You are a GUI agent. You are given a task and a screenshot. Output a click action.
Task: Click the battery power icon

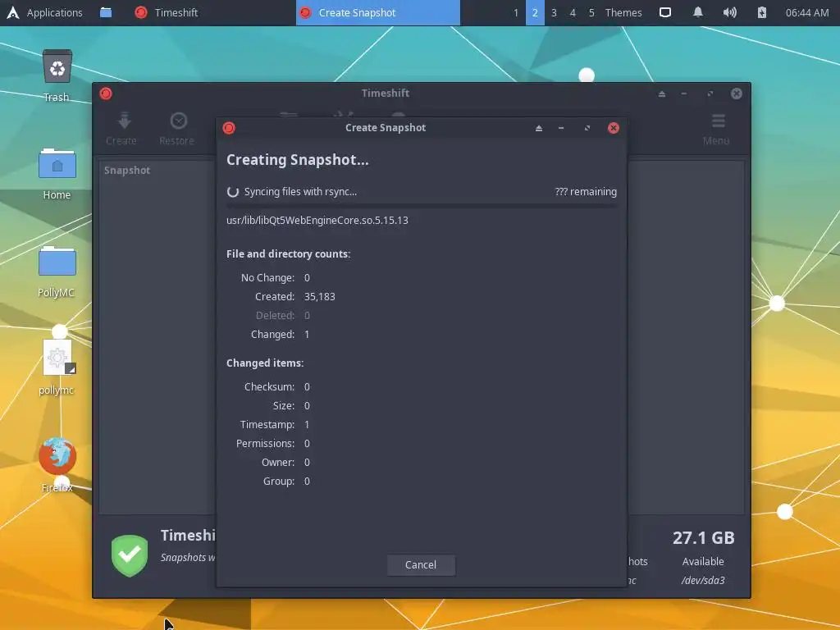762,12
